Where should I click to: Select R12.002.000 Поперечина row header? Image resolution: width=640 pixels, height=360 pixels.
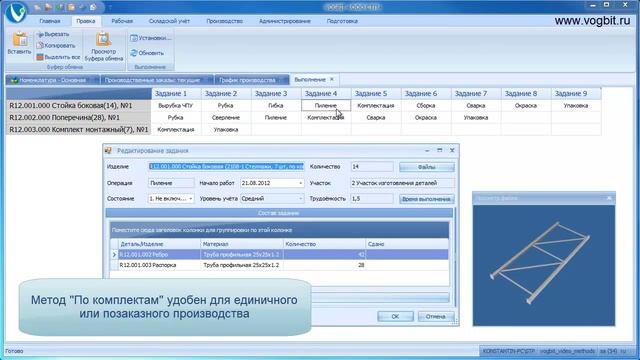click(x=78, y=118)
